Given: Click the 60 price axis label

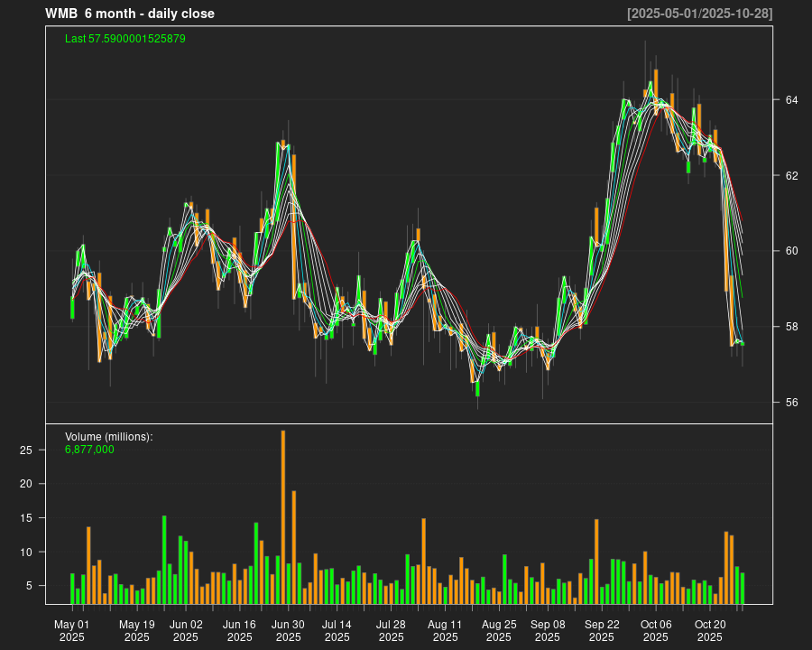Looking at the screenshot, I should [x=791, y=251].
